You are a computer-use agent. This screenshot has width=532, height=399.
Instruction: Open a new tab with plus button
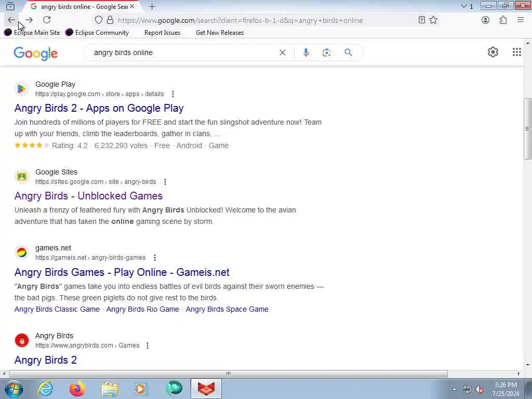(x=152, y=6)
